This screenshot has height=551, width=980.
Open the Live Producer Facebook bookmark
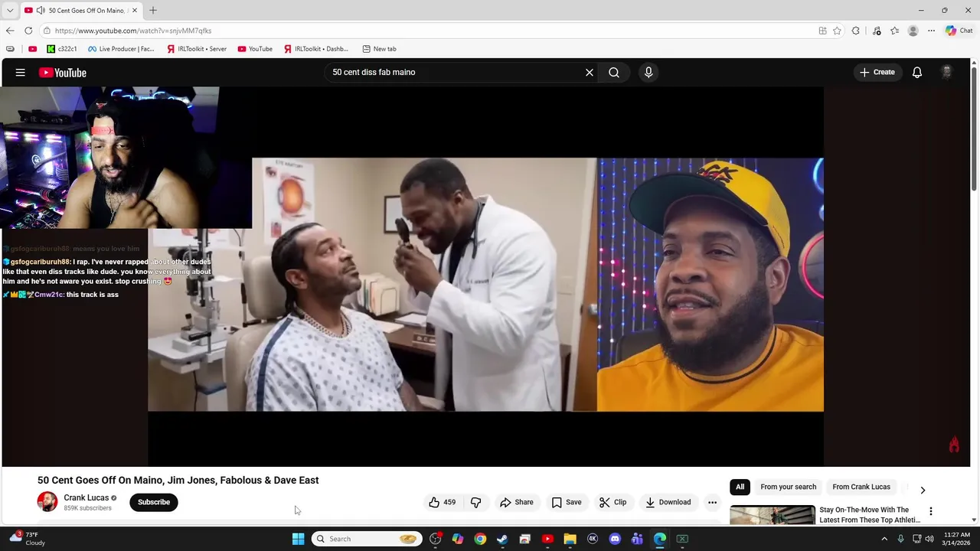[x=121, y=49]
